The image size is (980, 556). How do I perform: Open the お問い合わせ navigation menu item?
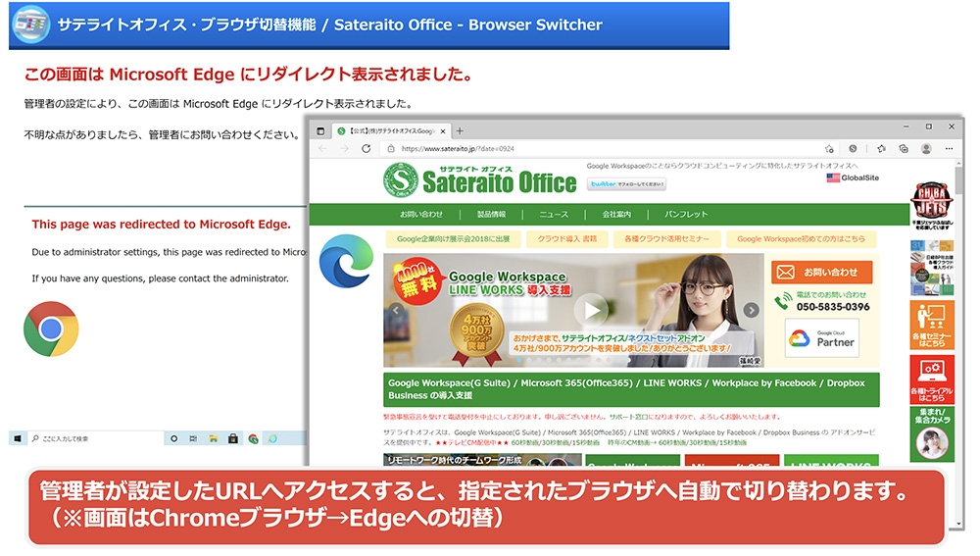coord(421,215)
